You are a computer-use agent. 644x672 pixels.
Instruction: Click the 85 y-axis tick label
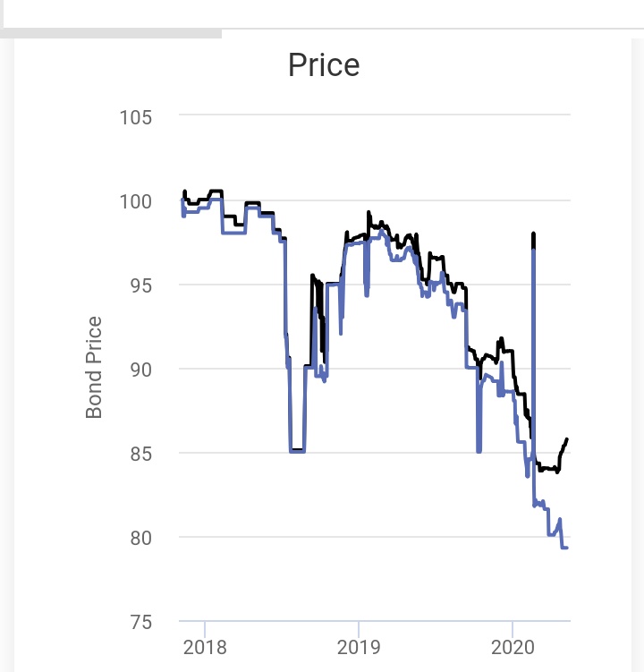tap(140, 454)
